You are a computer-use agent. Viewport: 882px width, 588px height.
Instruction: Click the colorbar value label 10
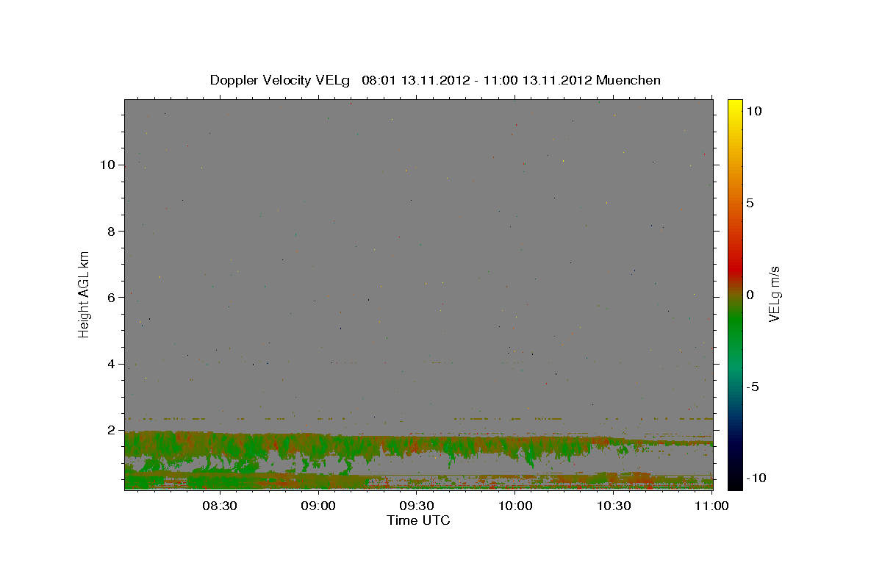coord(753,111)
